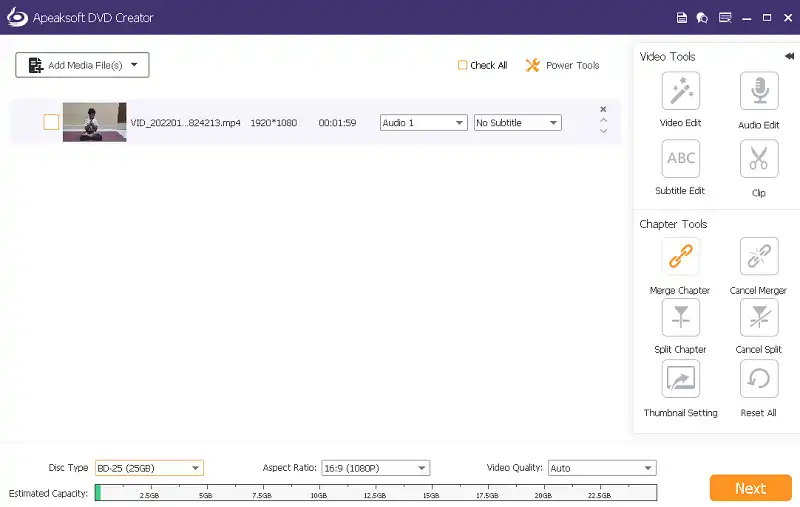Choose the Split Chapter tool
The height and width of the screenshot is (507, 800).
click(x=680, y=317)
